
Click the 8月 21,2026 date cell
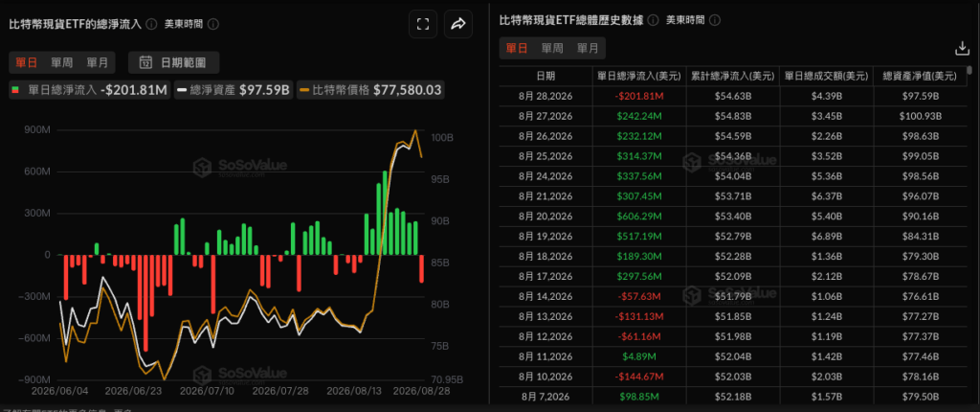pos(545,196)
